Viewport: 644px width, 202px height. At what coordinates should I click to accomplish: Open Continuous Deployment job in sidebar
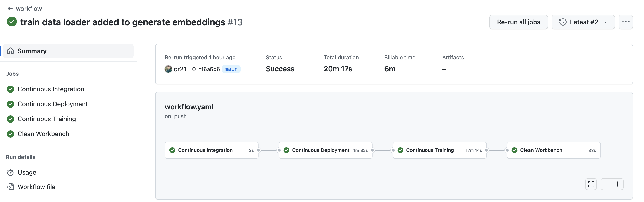52,104
